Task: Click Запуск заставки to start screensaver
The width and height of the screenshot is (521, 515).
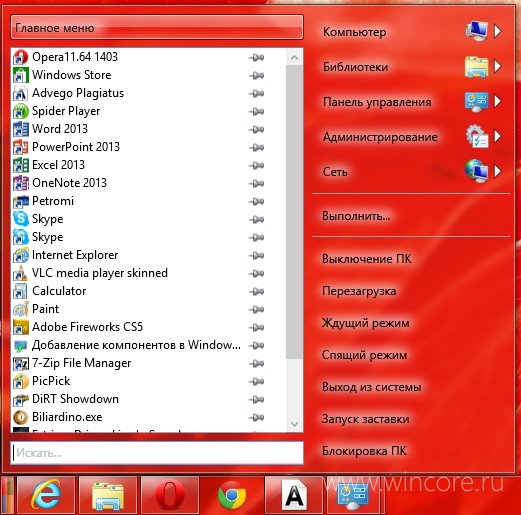Action: point(365,419)
